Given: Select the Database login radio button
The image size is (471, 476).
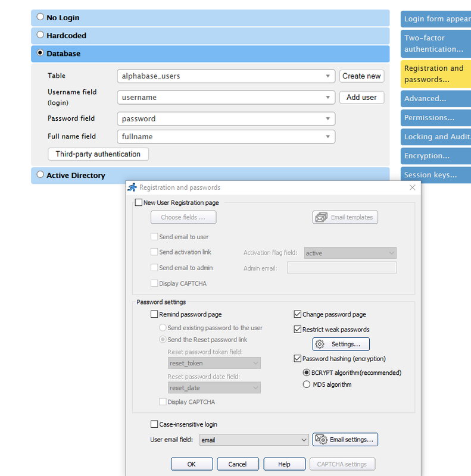Looking at the screenshot, I should [x=40, y=52].
